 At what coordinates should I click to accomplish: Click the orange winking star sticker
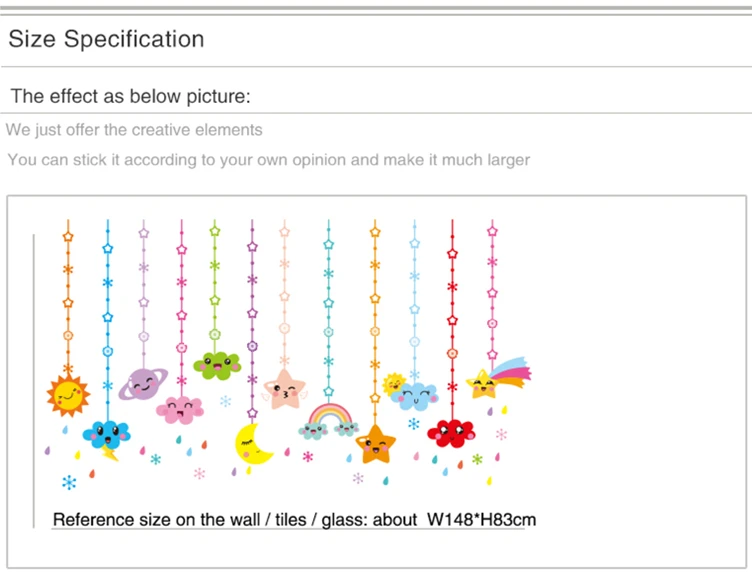click(376, 445)
